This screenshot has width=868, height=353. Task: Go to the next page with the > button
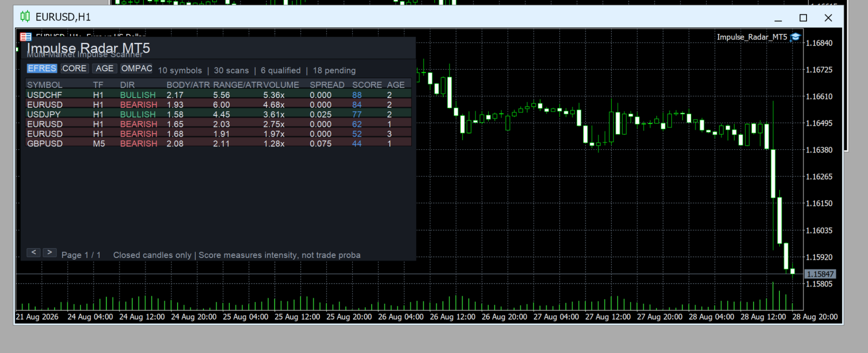pos(50,253)
